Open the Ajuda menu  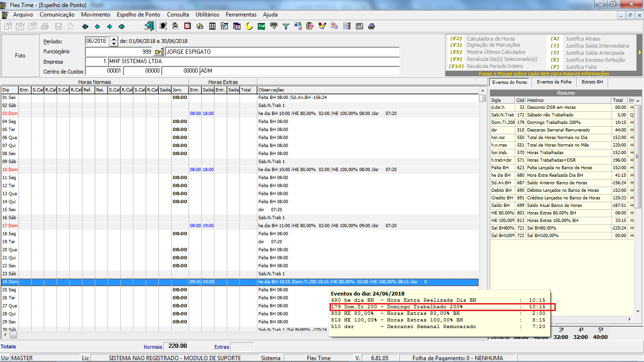tap(270, 15)
